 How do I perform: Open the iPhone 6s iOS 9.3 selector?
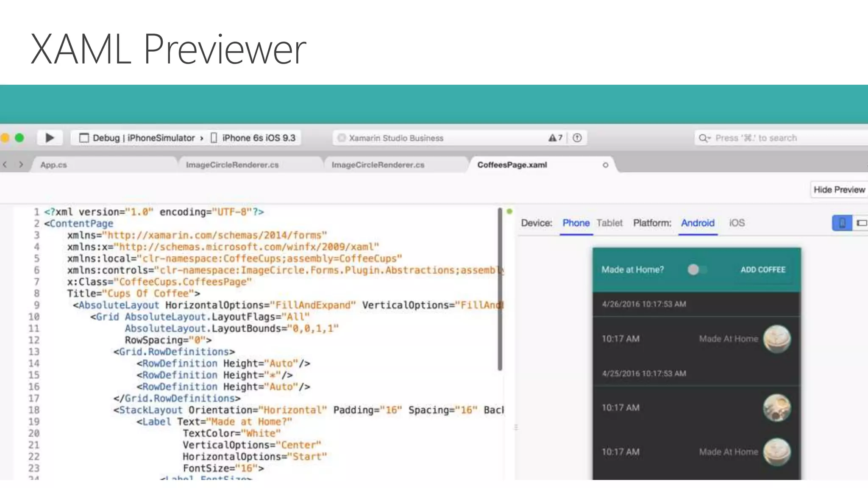click(253, 138)
